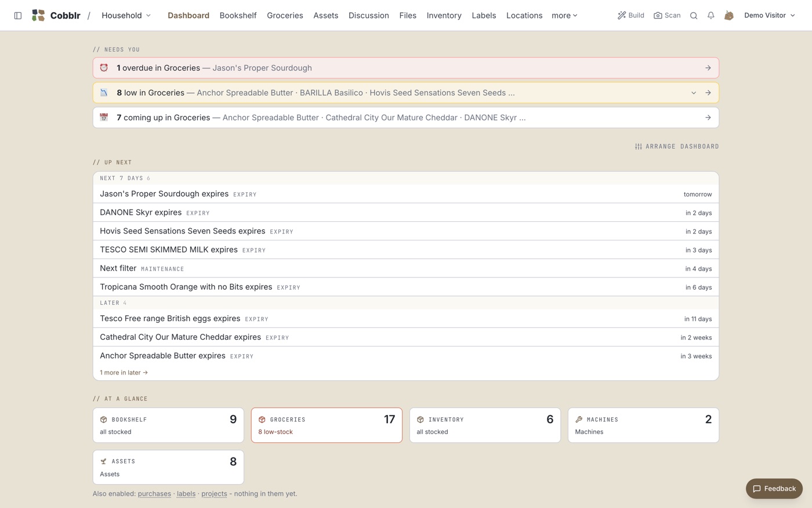Click the Cobblr brand name

pyautogui.click(x=65, y=16)
